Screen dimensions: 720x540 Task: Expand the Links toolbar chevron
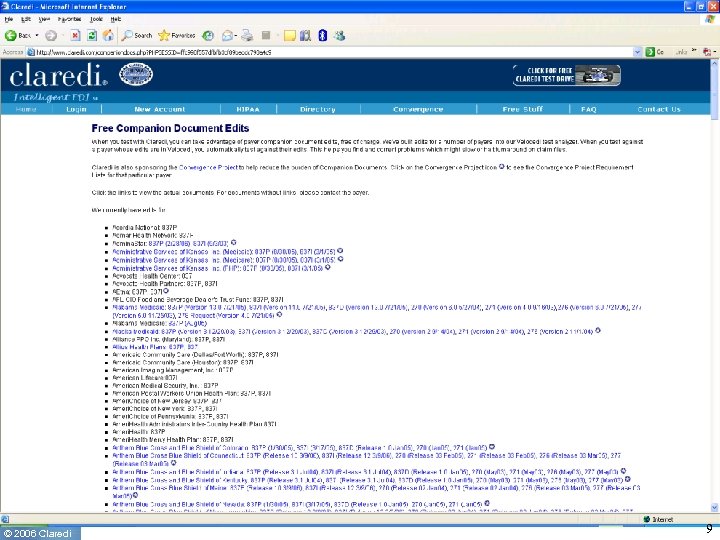tap(694, 50)
